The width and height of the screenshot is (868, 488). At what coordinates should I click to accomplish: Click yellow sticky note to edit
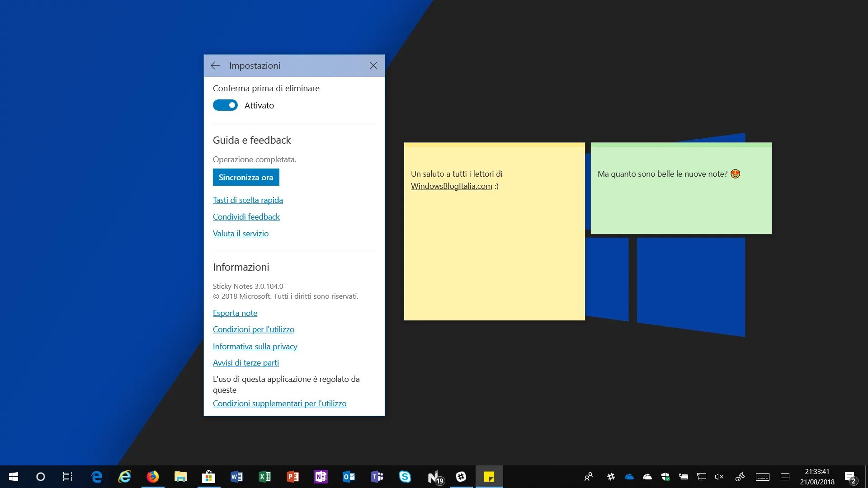[x=495, y=231]
